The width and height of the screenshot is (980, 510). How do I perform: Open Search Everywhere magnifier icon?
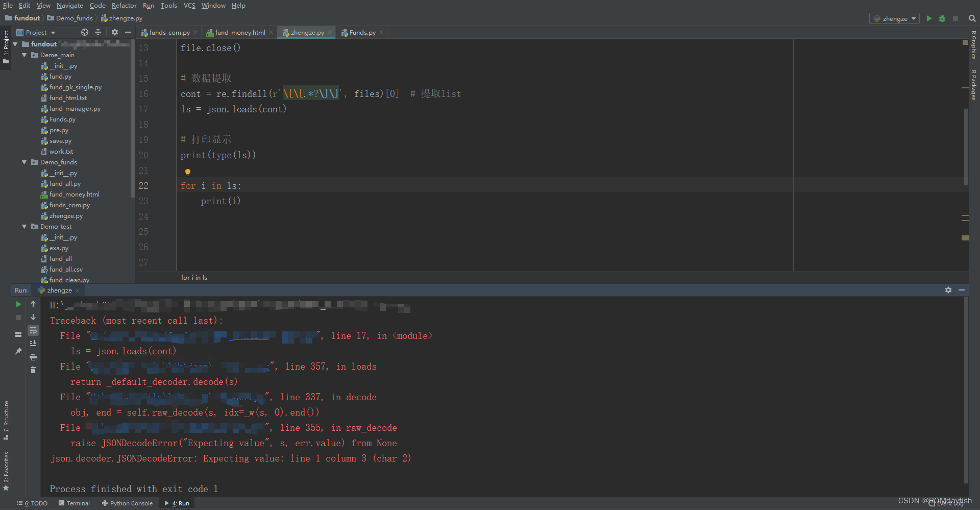pyautogui.click(x=972, y=18)
